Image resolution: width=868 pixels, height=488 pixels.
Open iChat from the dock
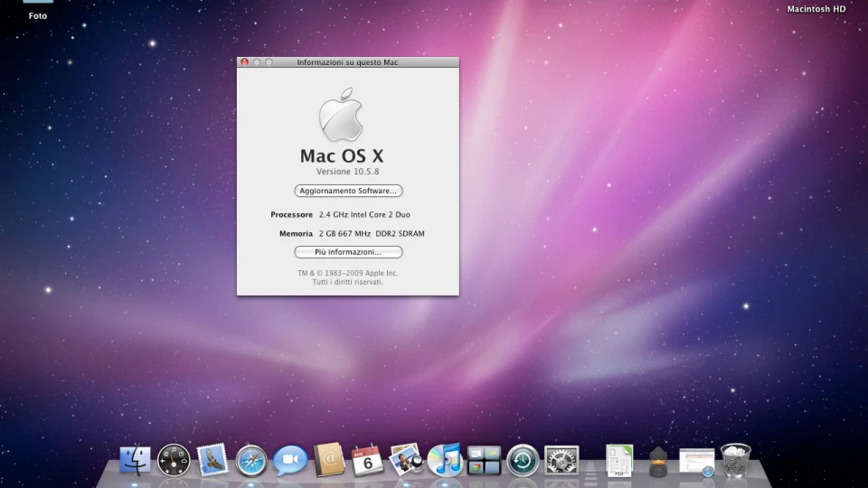click(x=290, y=460)
